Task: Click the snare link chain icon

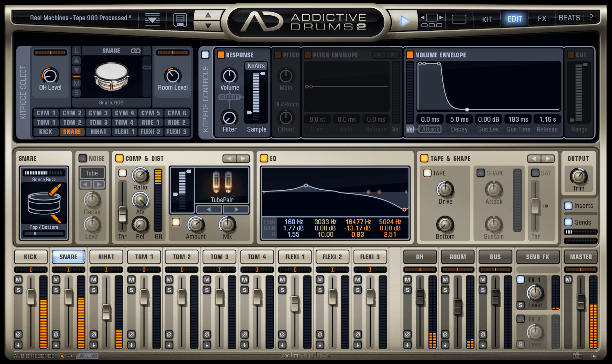Action: coord(135,51)
